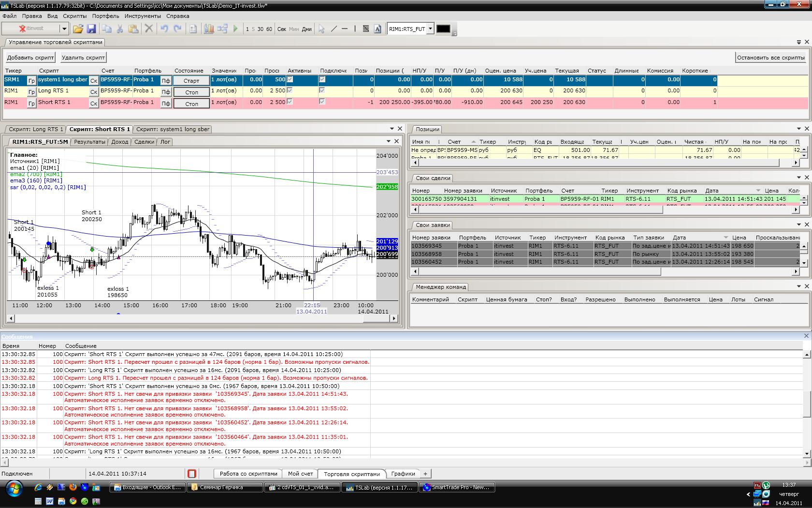Toggle active checkbox for Long RTS 1 row

(x=290, y=90)
